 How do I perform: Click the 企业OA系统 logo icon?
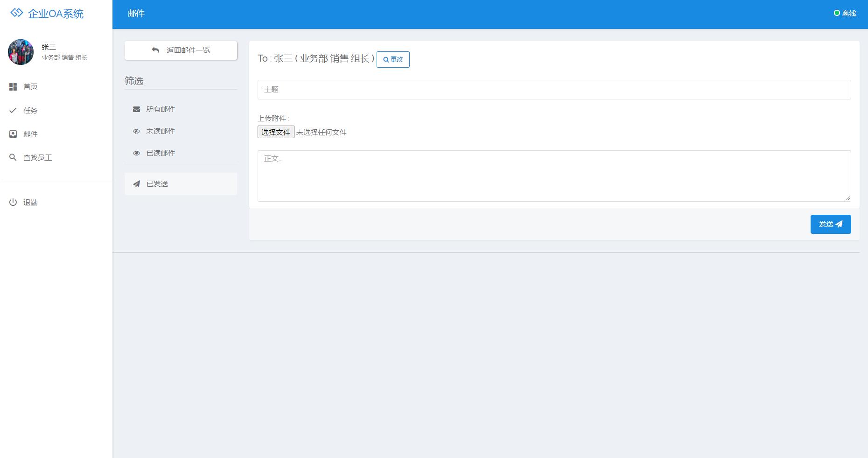coord(17,13)
